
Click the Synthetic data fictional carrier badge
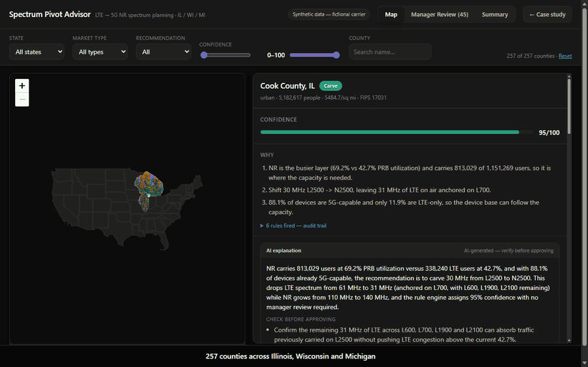click(329, 14)
